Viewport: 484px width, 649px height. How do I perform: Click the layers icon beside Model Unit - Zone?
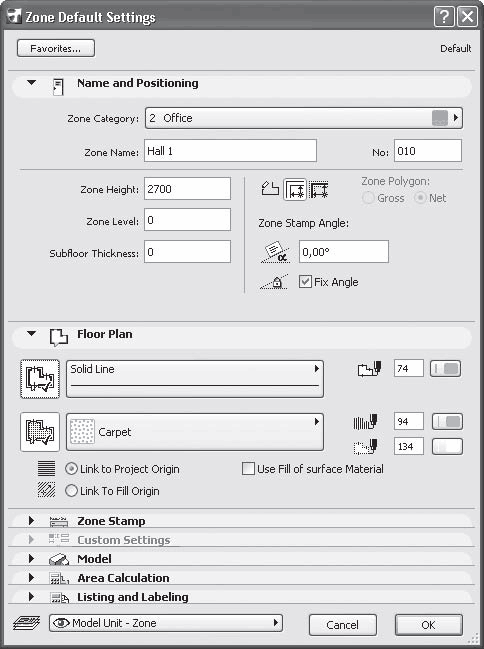pyautogui.click(x=26, y=623)
